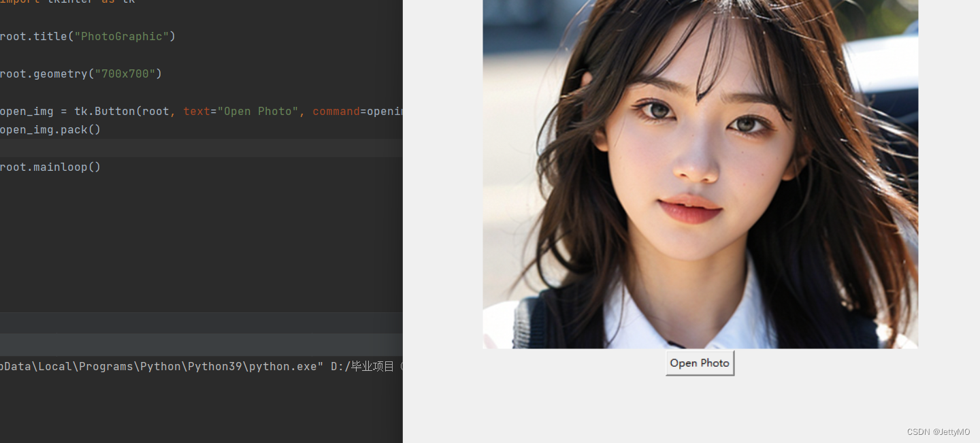Click the root variable in tk.Button call
Viewport: 980px width, 443px height.
pyautogui.click(x=155, y=111)
